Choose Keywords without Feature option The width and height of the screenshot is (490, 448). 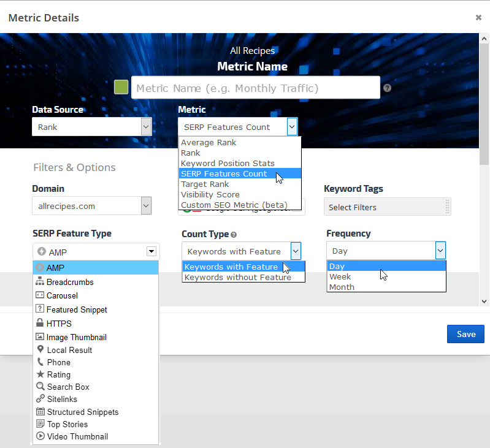[x=237, y=277]
